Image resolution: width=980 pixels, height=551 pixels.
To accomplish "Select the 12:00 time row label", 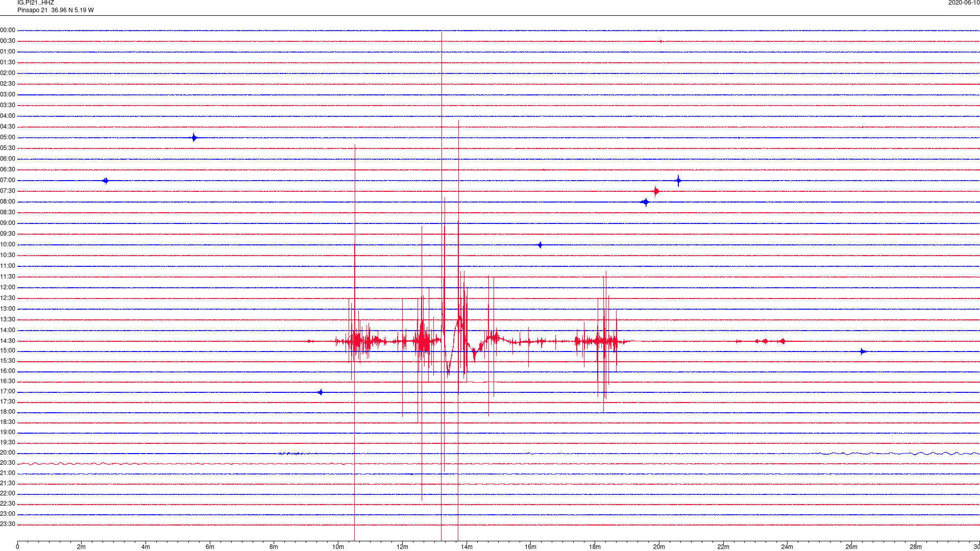I will click(x=8, y=288).
